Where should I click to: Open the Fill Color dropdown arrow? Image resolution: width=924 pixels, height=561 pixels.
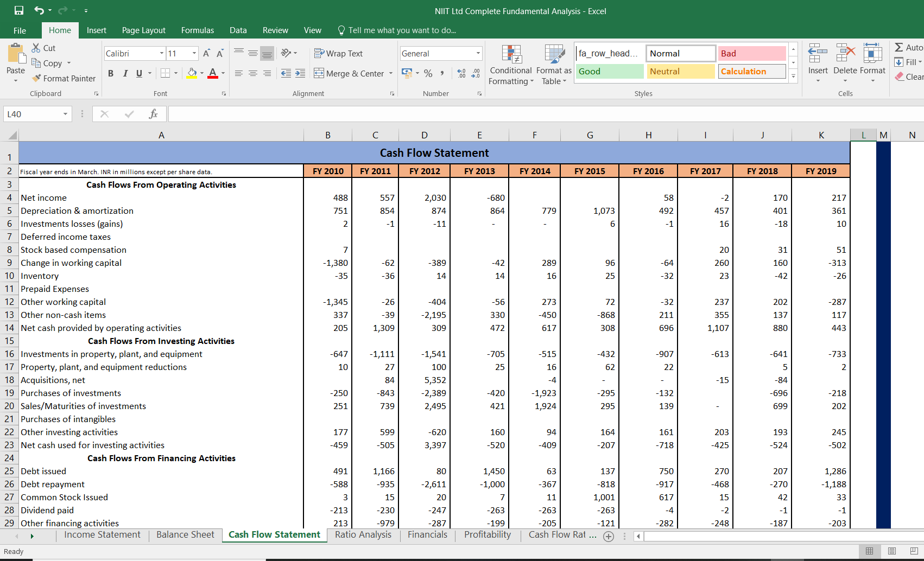point(202,73)
